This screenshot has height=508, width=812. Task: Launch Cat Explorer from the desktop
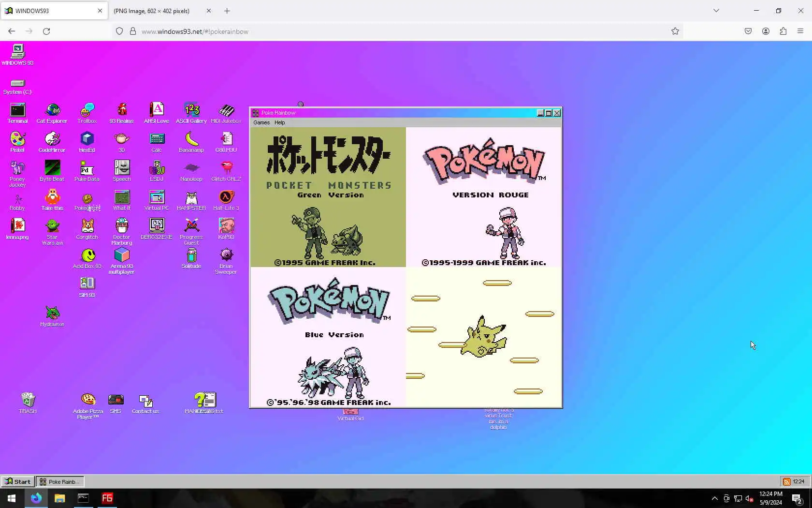coord(52,113)
